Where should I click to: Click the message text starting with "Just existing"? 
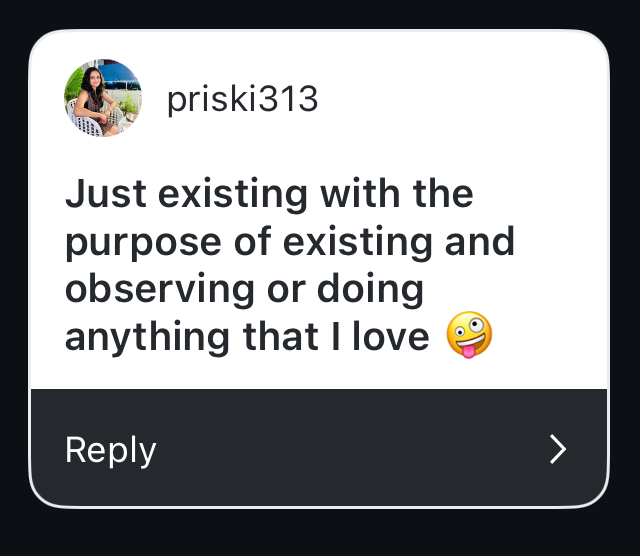(289, 265)
